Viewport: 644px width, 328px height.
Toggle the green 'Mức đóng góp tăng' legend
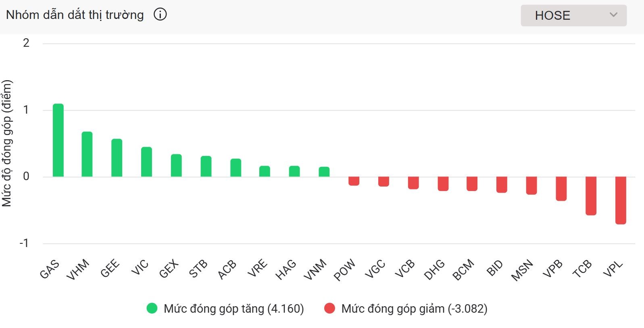[233, 309]
